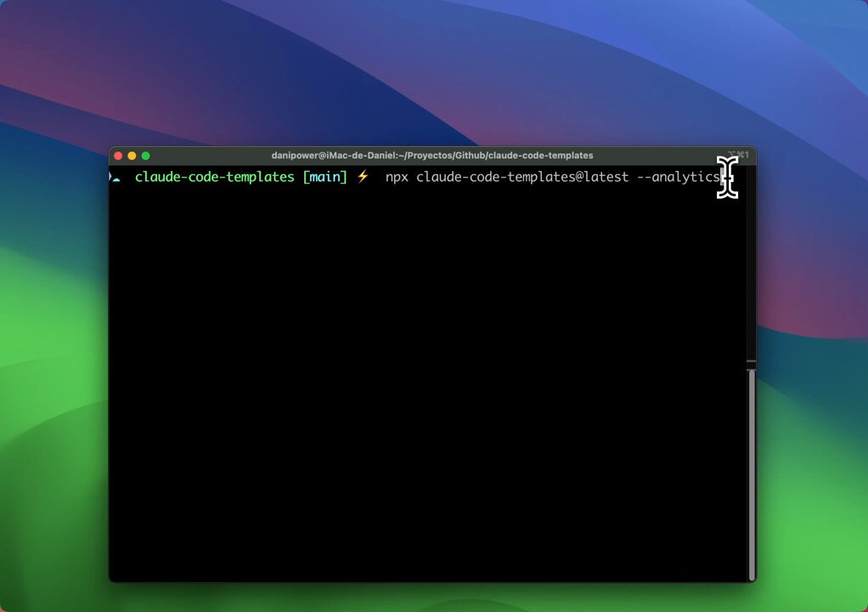Close the terminal window with red button
Image resolution: width=868 pixels, height=612 pixels.
[x=118, y=156]
